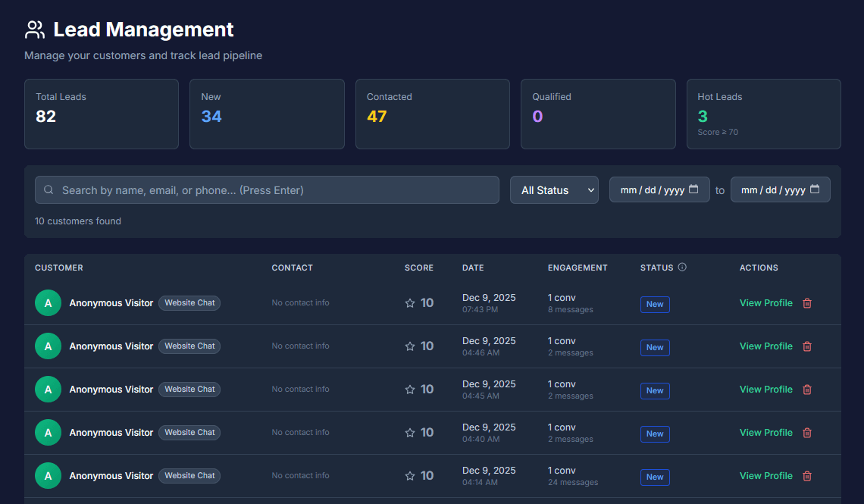Click the trash icon on the bottom lead row
The height and width of the screenshot is (504, 864).
click(806, 475)
